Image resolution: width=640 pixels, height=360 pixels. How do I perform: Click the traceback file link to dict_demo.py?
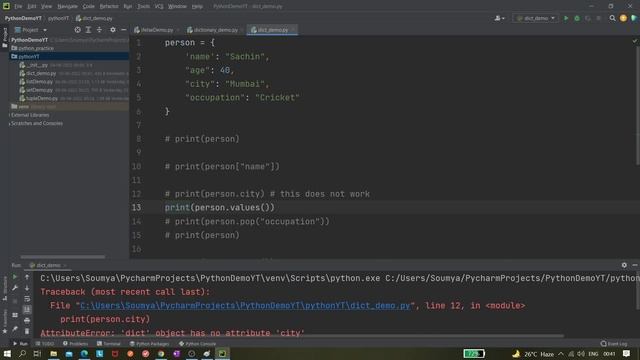(245, 306)
